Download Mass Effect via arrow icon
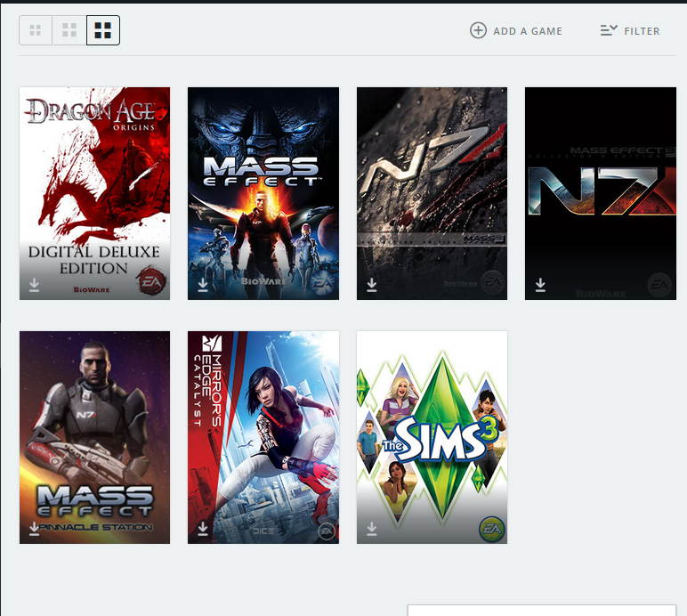Image resolution: width=687 pixels, height=616 pixels. (x=203, y=285)
